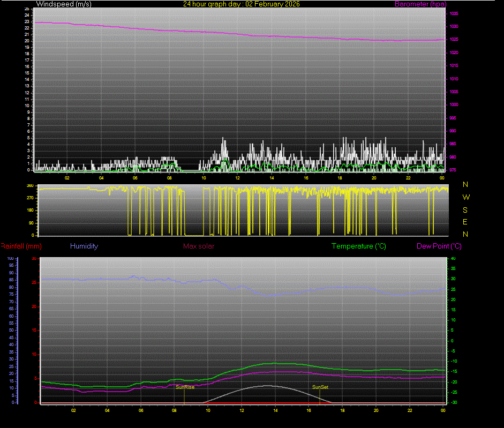Select the Rainfall (mm) legend label

pos(20,246)
